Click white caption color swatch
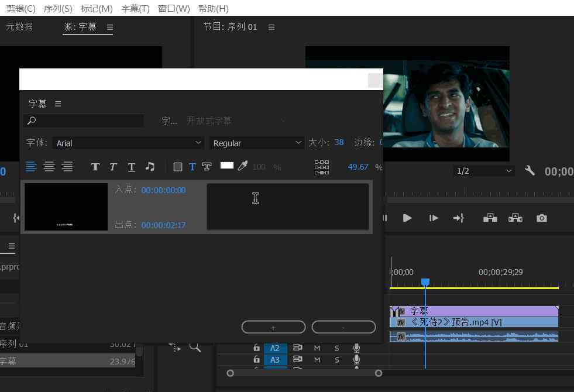 (x=227, y=166)
